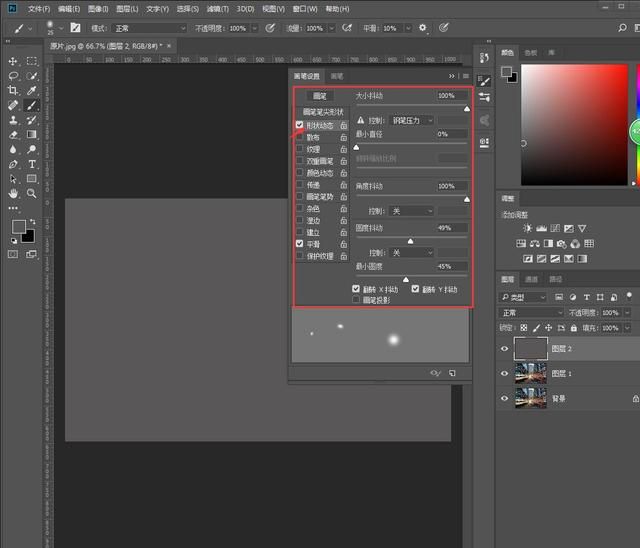Open the 滤镜(T) menu

218,9
